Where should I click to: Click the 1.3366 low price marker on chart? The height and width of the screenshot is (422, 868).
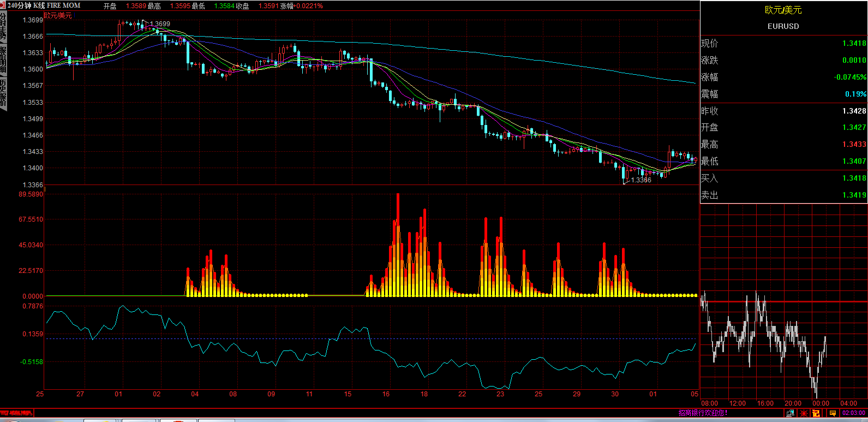[x=641, y=180]
